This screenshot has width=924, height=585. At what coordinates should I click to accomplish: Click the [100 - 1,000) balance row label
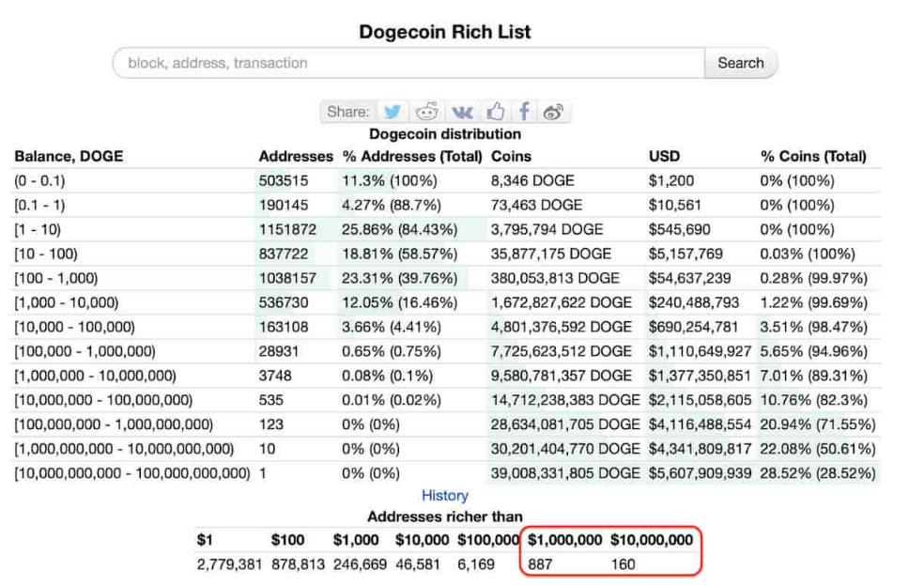pos(56,278)
